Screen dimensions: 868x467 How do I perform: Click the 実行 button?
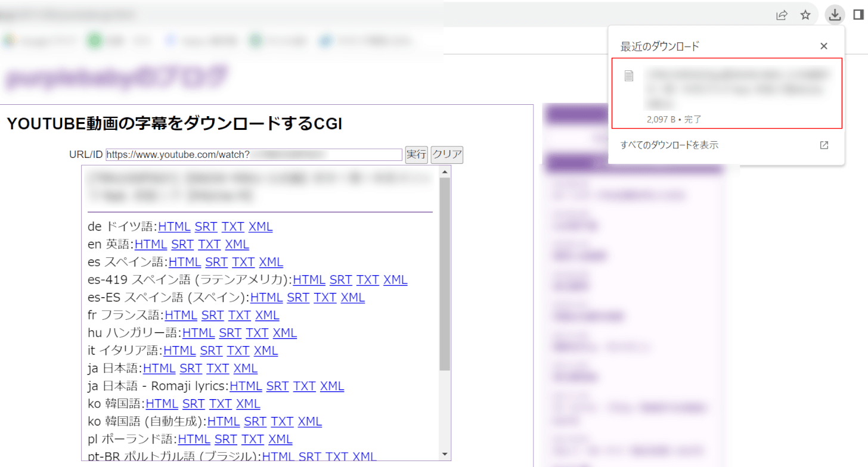click(416, 155)
